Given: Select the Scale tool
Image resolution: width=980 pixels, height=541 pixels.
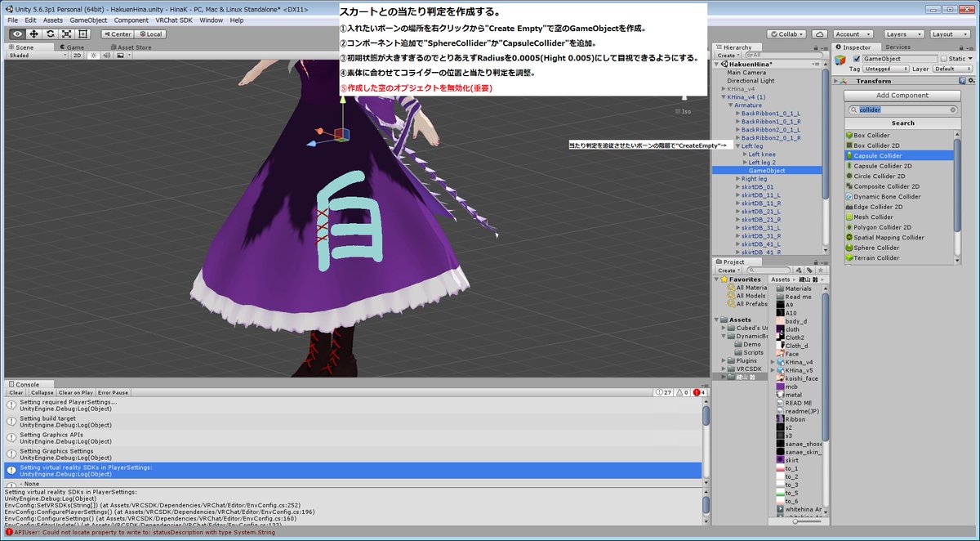Looking at the screenshot, I should (x=66, y=34).
